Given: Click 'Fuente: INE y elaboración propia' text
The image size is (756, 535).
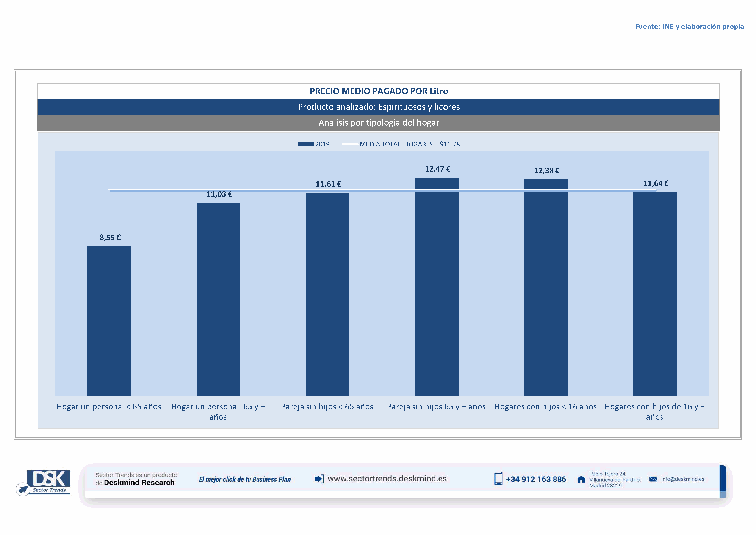Looking at the screenshot, I should point(689,27).
